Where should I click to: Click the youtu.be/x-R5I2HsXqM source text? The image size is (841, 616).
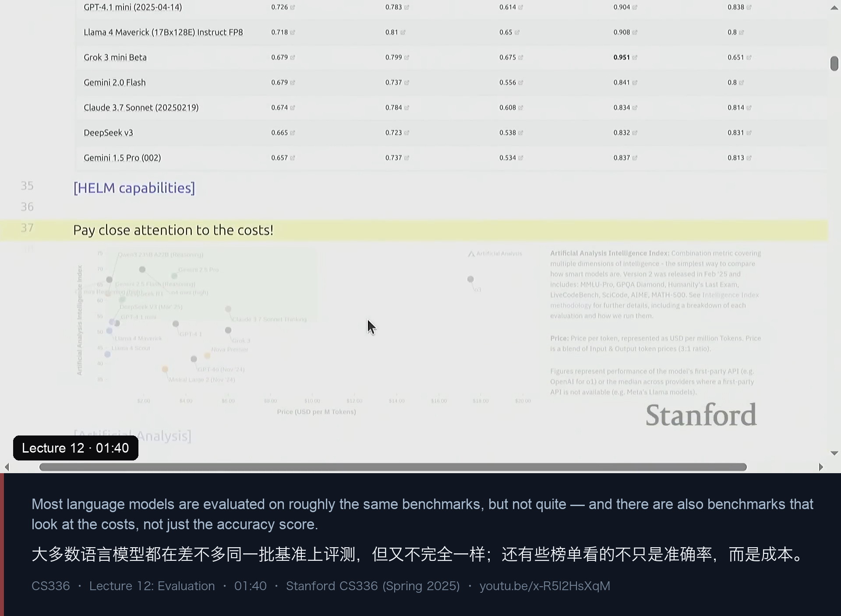tap(545, 586)
